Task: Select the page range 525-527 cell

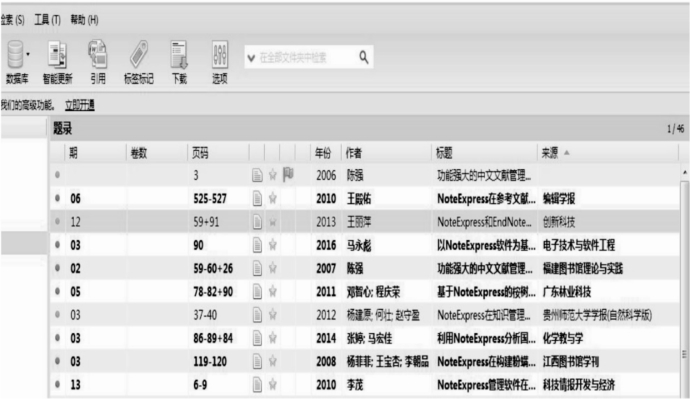Action: tap(210, 199)
